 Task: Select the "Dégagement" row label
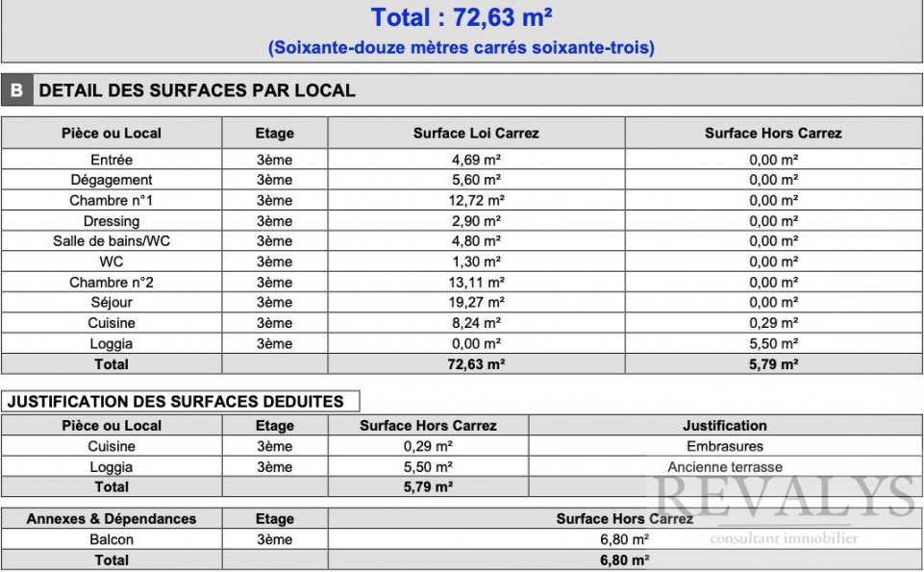(112, 180)
